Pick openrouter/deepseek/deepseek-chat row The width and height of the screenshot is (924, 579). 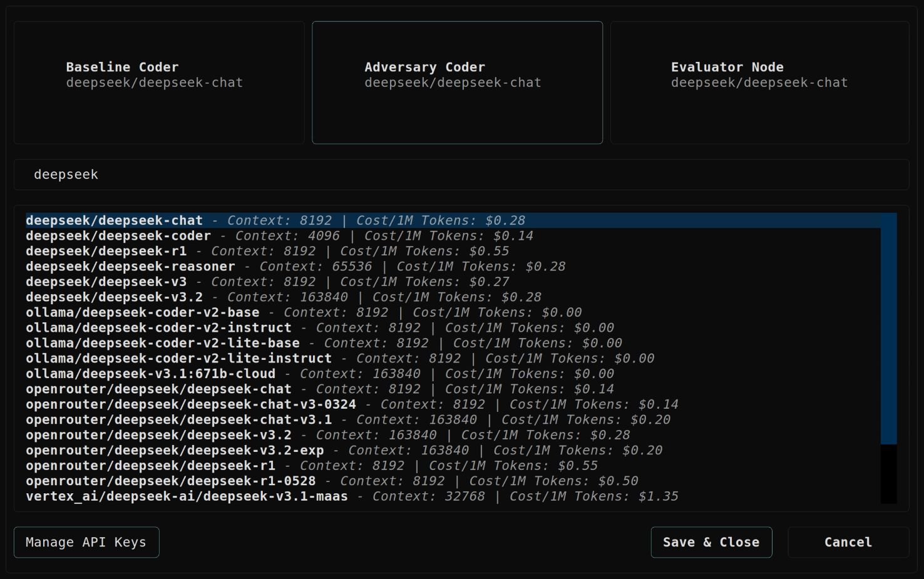click(453, 389)
